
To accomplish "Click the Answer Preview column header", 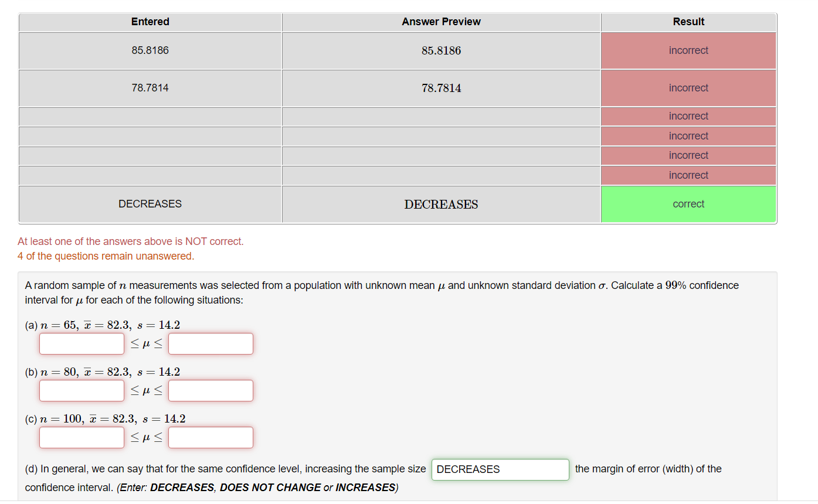I will click(x=441, y=22).
